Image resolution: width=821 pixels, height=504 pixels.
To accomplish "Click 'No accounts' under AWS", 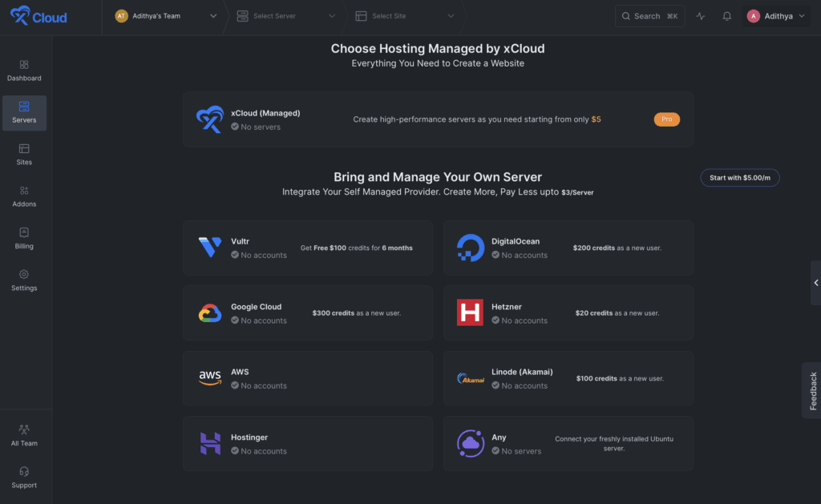I will (263, 385).
